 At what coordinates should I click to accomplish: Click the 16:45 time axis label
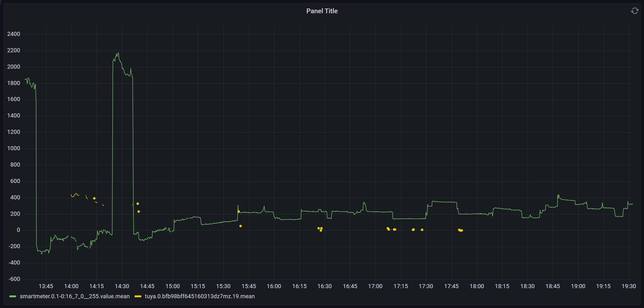350,286
